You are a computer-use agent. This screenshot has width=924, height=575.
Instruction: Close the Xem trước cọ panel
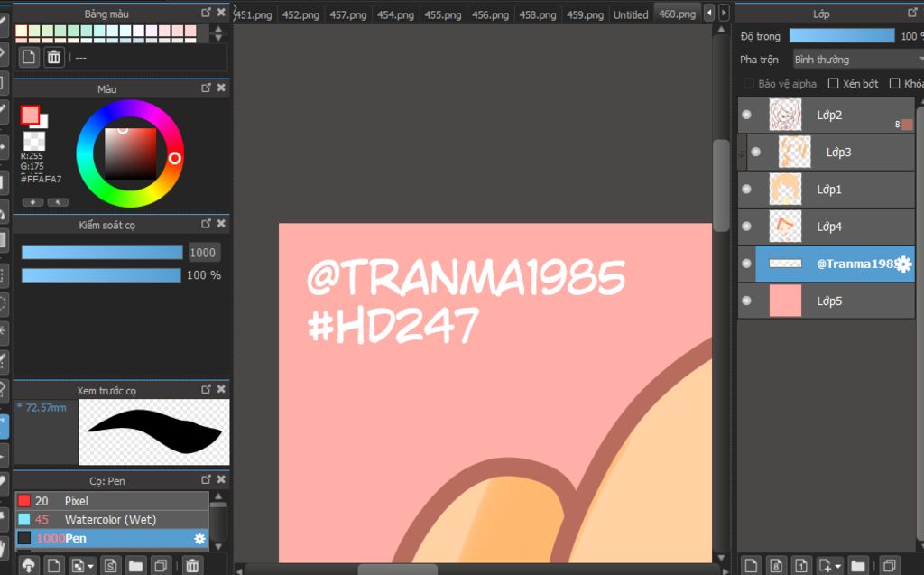click(221, 389)
